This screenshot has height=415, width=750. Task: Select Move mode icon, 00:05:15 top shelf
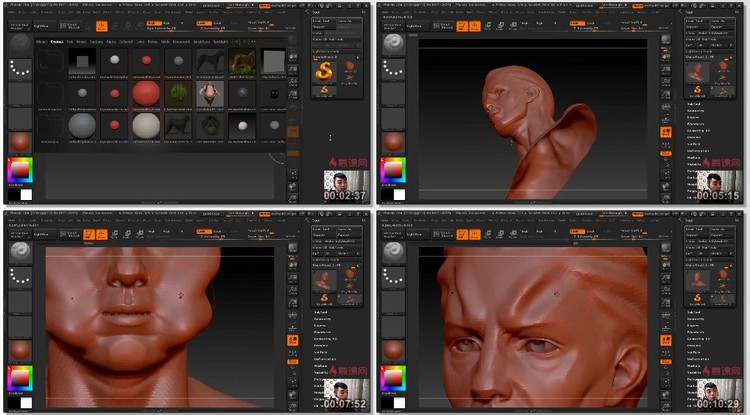coord(488,26)
